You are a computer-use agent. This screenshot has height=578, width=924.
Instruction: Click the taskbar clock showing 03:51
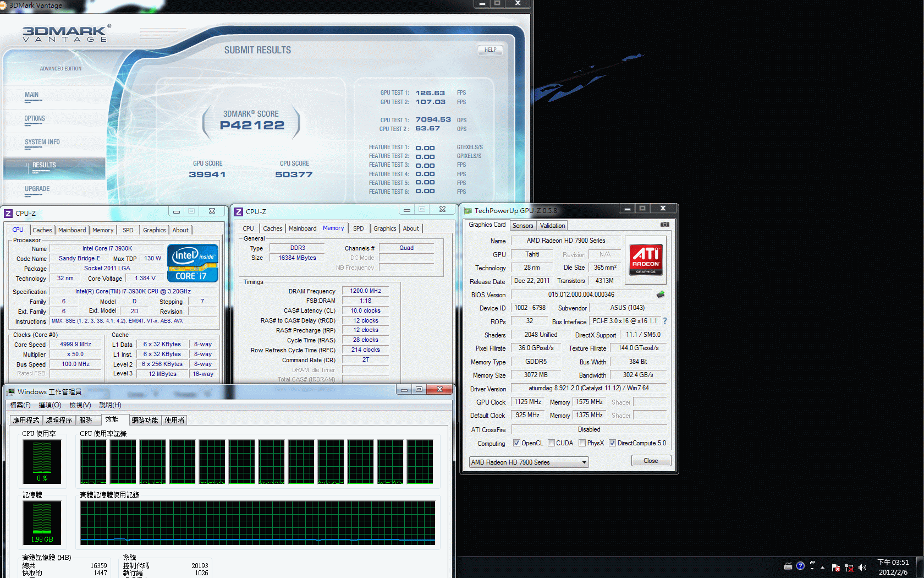point(893,567)
